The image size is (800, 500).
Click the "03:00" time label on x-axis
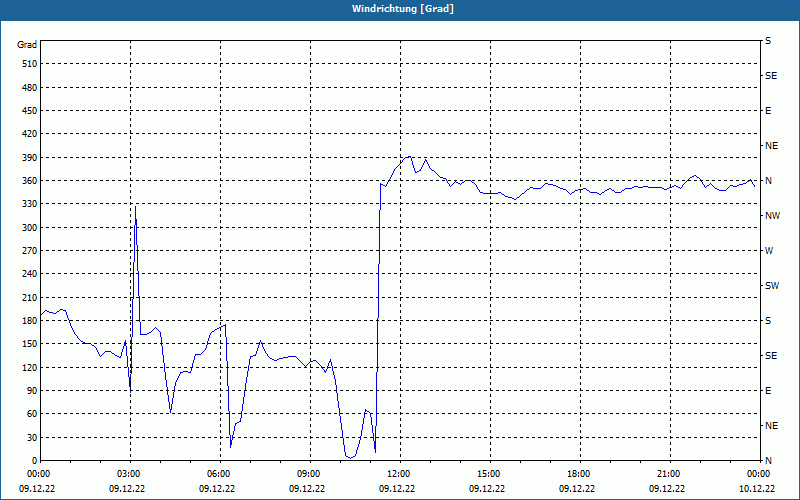(130, 474)
